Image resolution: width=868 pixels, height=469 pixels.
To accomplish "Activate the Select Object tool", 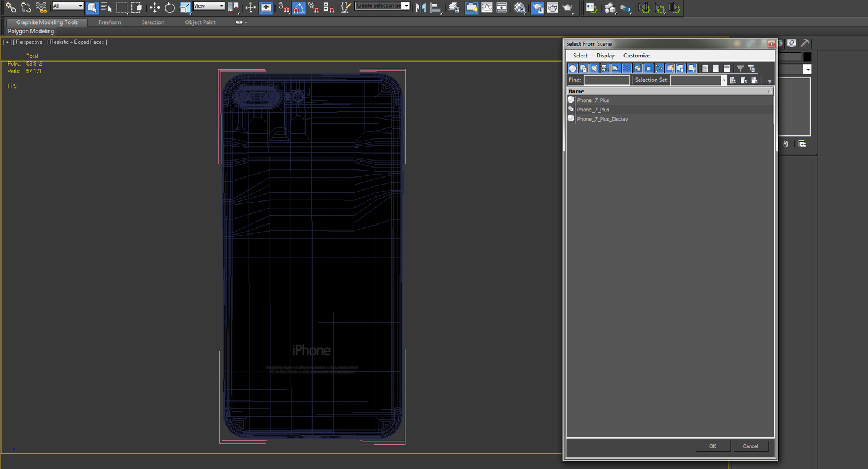I will [91, 8].
